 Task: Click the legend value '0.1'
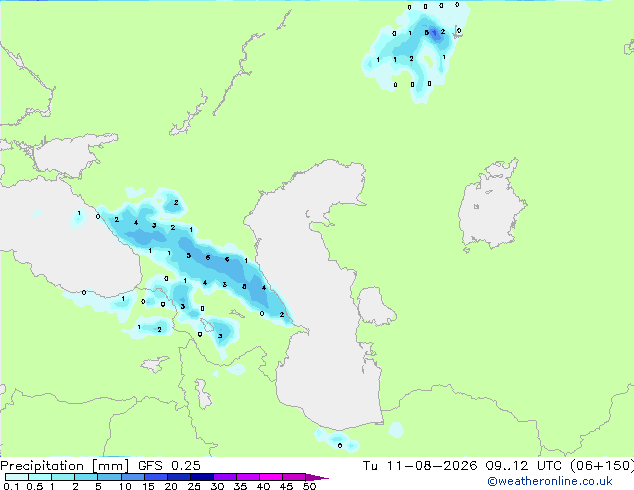tap(11, 486)
